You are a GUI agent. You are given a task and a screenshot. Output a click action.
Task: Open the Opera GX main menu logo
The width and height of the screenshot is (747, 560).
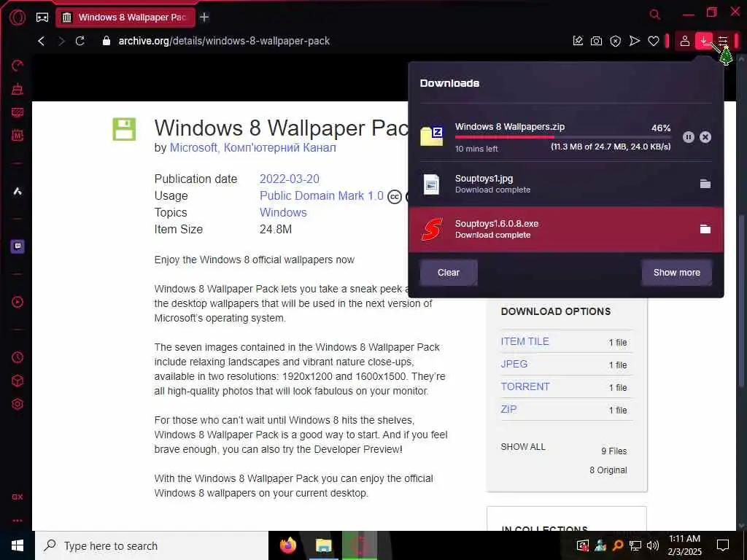(18, 17)
